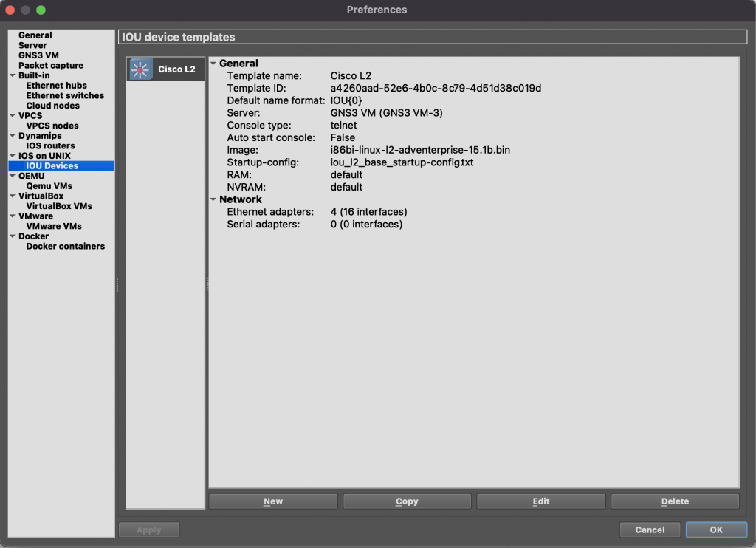Viewport: 756px width, 548px height.
Task: Delete the selected IOU template
Action: point(675,501)
